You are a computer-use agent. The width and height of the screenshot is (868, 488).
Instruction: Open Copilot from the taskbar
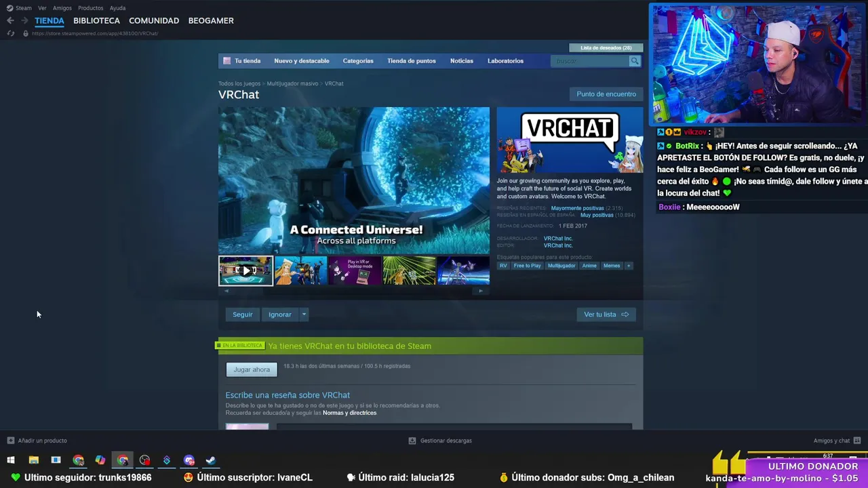(x=100, y=460)
